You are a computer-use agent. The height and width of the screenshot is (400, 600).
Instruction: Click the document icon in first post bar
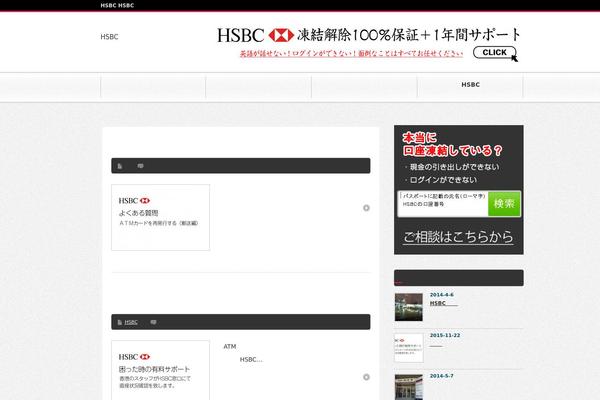120,166
